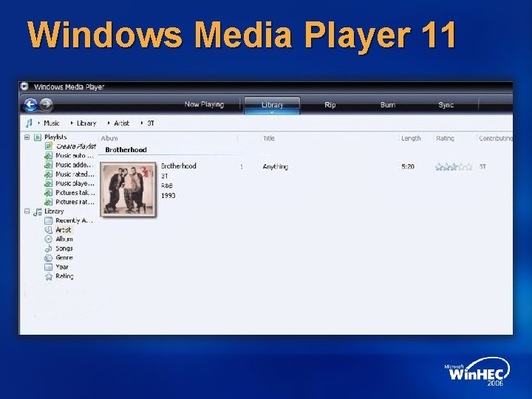Click the Artist breadcrumb link
Screen dimensions: 532x399
tap(121, 123)
